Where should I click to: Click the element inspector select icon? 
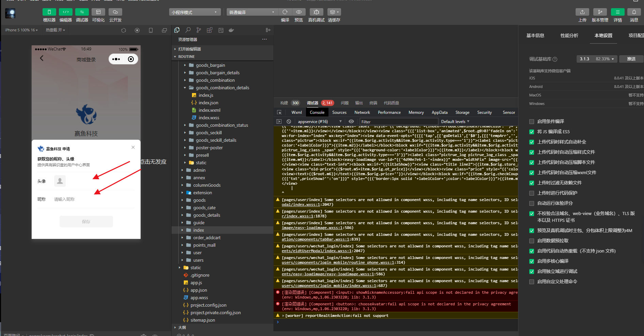click(279, 112)
